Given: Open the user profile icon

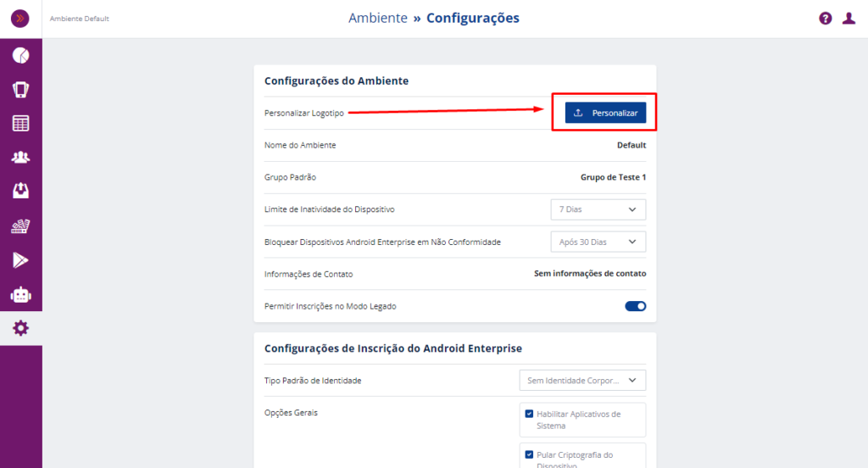Looking at the screenshot, I should pos(849,19).
